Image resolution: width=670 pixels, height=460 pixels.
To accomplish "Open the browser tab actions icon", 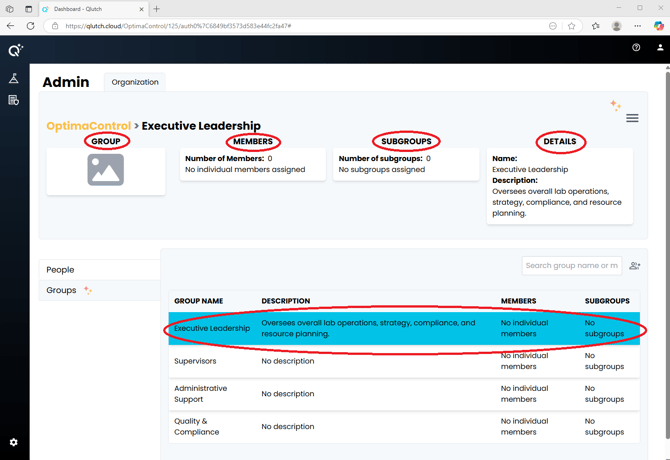I will (x=28, y=9).
